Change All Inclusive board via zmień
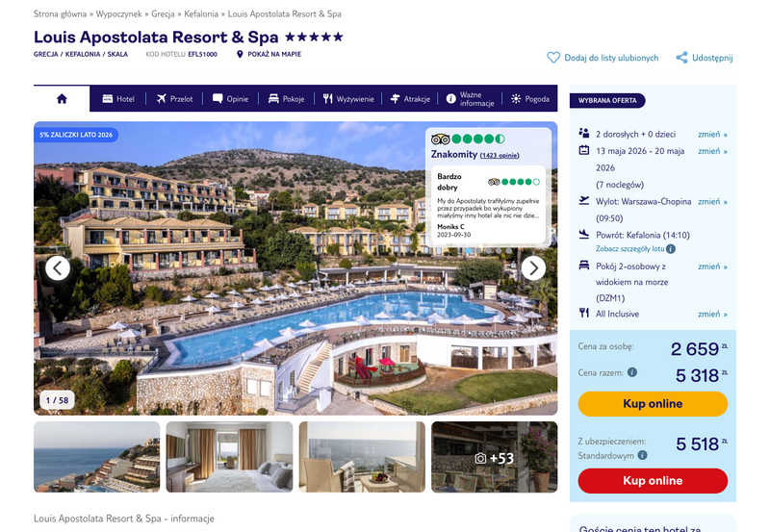The image size is (770, 532). [x=712, y=314]
